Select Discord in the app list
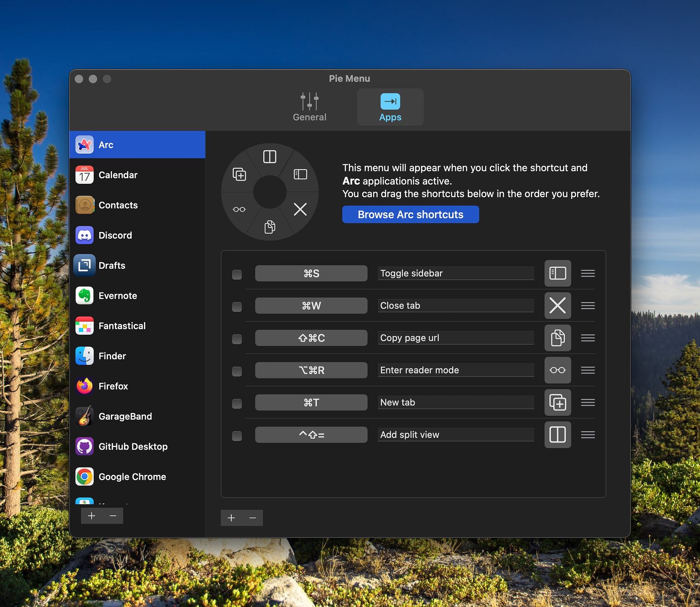Viewport: 700px width, 607px height. pyautogui.click(x=137, y=236)
